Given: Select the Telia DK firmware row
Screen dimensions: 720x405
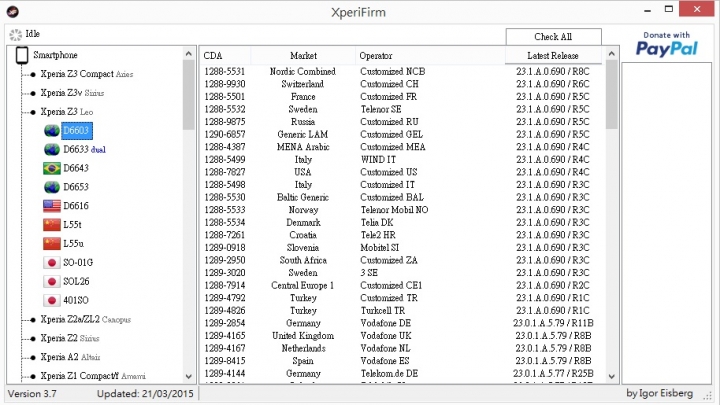Looking at the screenshot, I should click(402, 223).
